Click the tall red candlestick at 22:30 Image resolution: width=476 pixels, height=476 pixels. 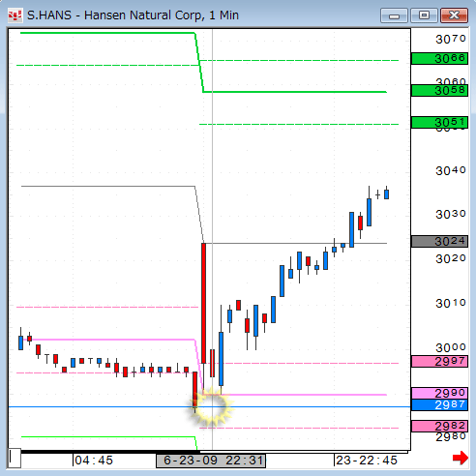point(203,303)
